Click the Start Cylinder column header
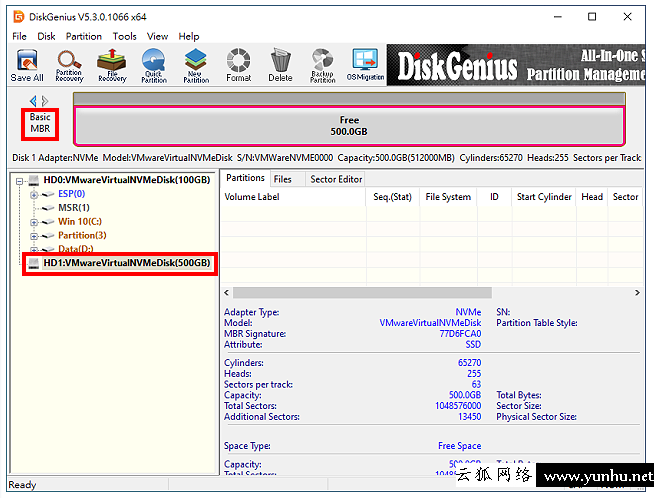 544,197
